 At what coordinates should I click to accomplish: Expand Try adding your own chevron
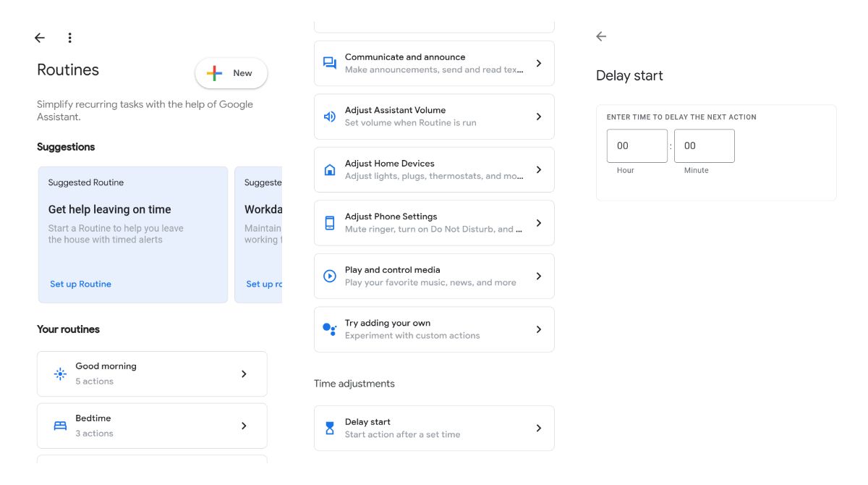tap(538, 329)
